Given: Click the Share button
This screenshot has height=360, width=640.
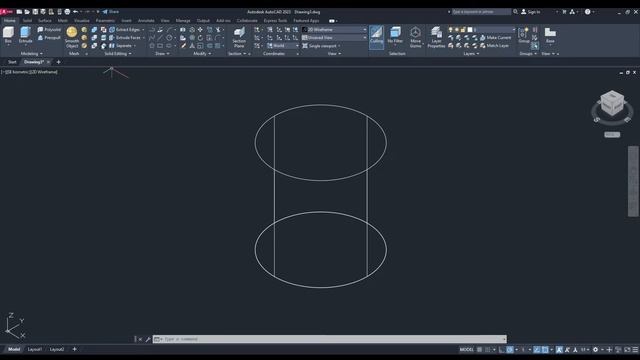Looking at the screenshot, I should tap(111, 12).
